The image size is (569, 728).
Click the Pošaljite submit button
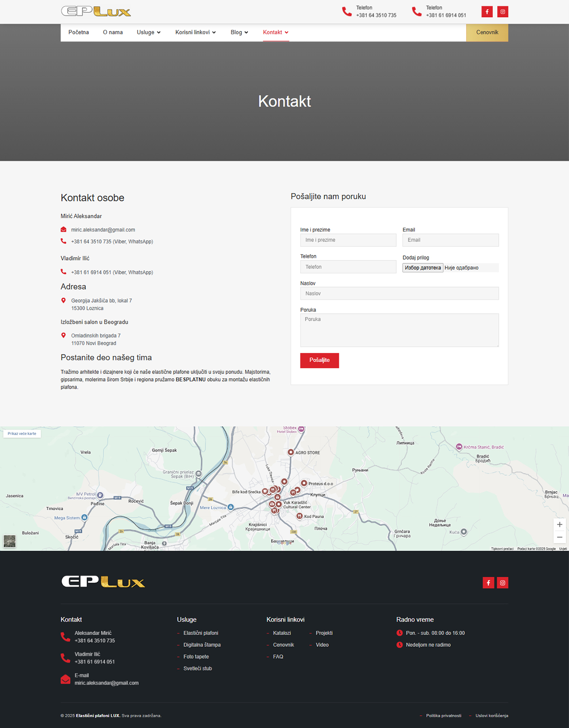(x=320, y=360)
